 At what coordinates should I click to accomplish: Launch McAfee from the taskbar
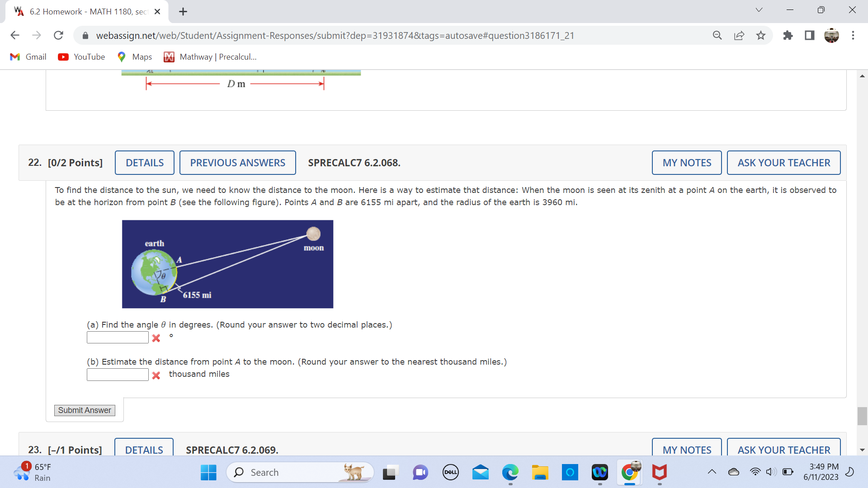point(660,473)
